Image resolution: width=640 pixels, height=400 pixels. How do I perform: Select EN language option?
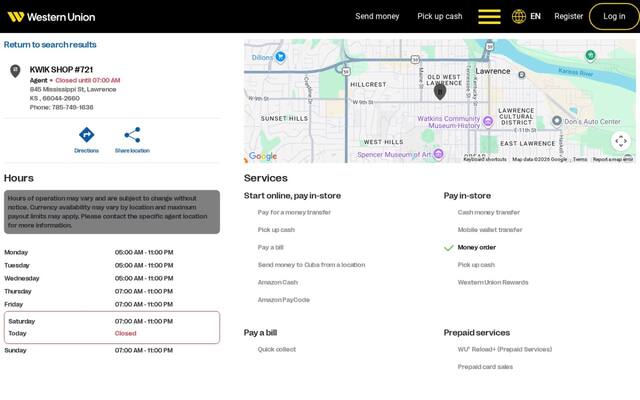(535, 16)
